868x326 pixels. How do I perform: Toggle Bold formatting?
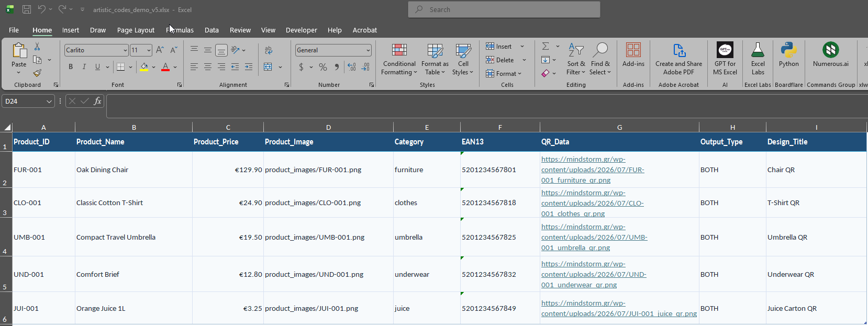(x=71, y=67)
